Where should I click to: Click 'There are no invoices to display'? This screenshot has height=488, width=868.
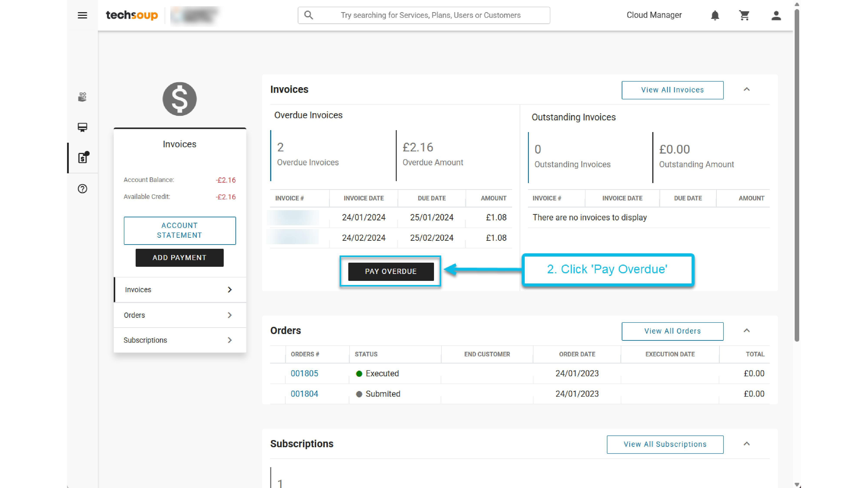(589, 218)
